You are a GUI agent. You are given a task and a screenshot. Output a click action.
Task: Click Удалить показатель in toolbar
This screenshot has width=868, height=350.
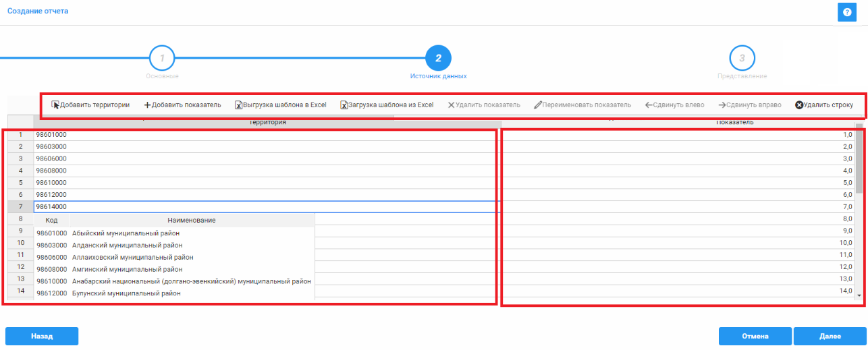coord(483,105)
